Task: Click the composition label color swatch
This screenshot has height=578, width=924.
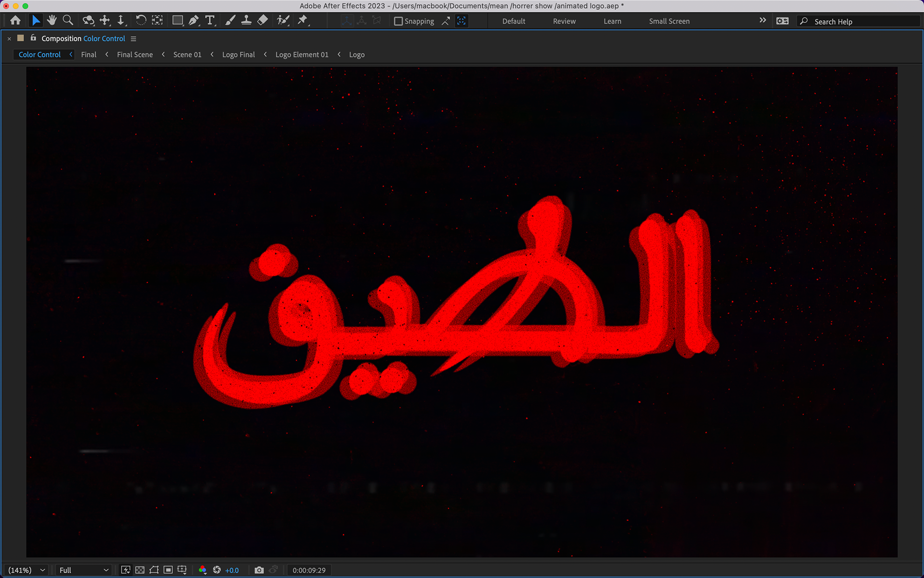Action: pyautogui.click(x=21, y=38)
